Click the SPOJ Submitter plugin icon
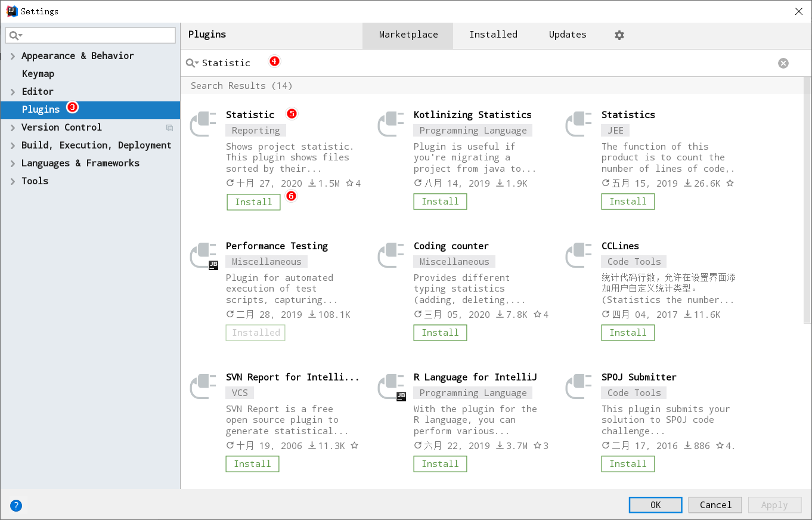 click(x=579, y=386)
